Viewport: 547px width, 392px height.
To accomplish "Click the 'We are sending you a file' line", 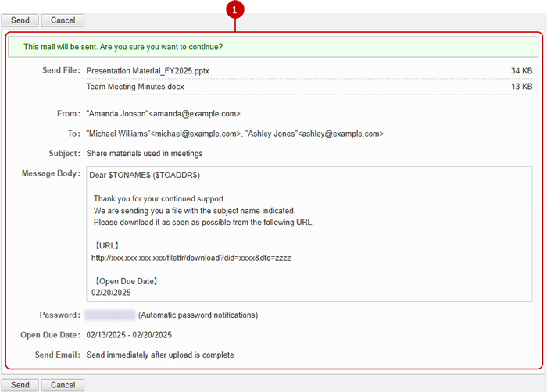I will pyautogui.click(x=195, y=211).
